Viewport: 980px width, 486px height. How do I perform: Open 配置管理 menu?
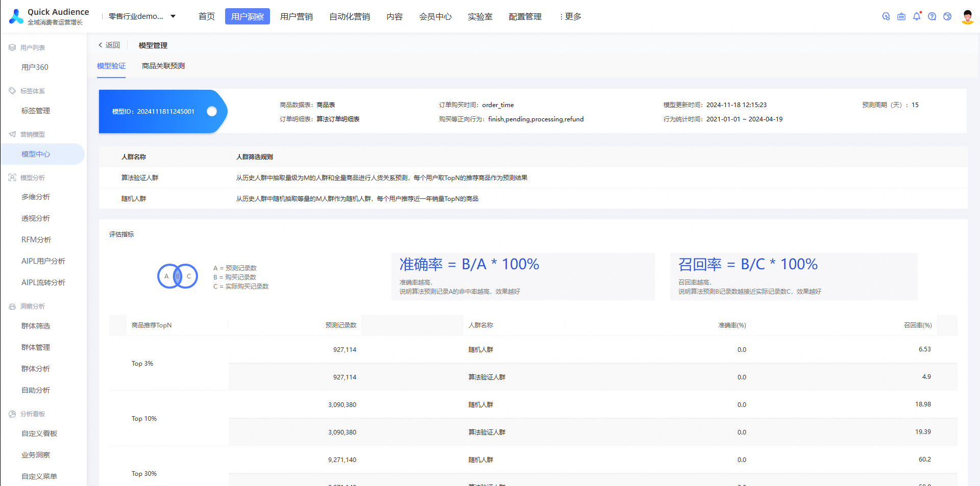tap(525, 16)
